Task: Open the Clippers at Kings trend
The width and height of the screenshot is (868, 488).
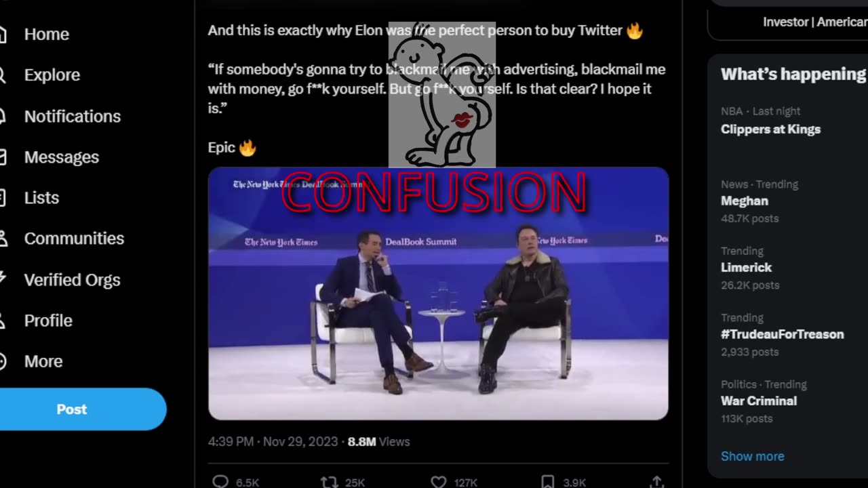Action: pos(770,129)
